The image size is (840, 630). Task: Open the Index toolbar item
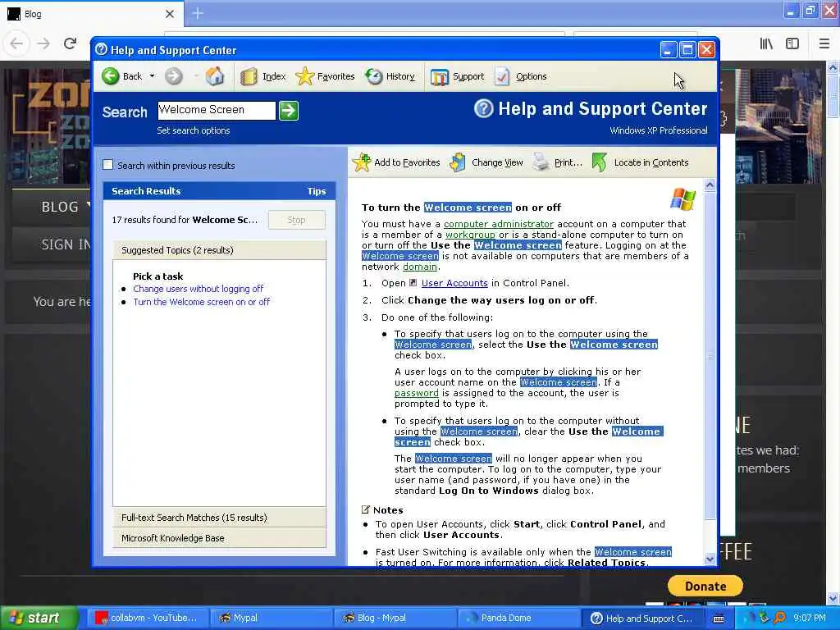pyautogui.click(x=263, y=76)
